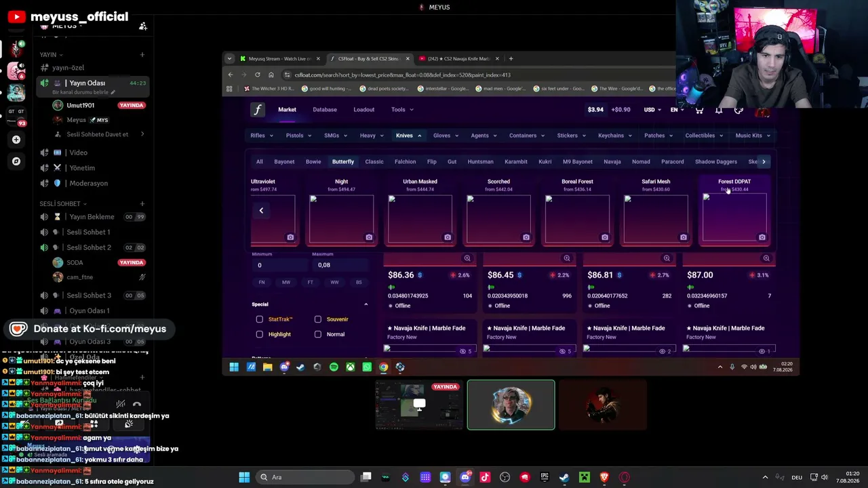Create a channel in the YAYIN category

[142, 54]
